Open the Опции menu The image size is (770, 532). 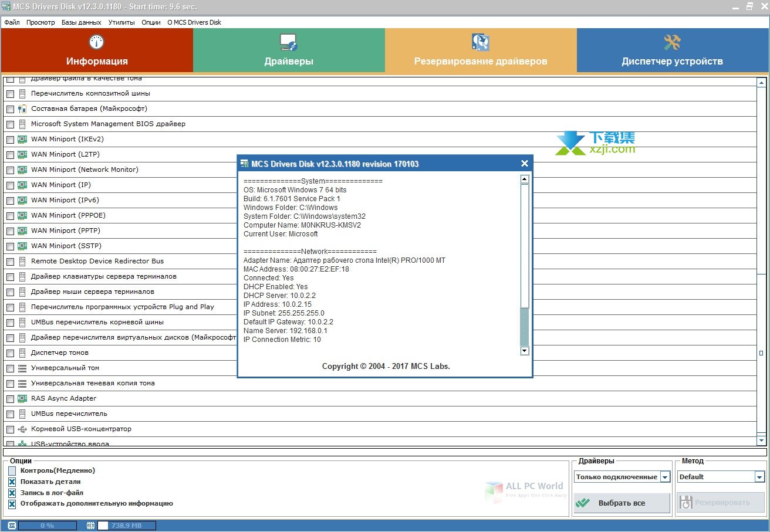pyautogui.click(x=151, y=22)
